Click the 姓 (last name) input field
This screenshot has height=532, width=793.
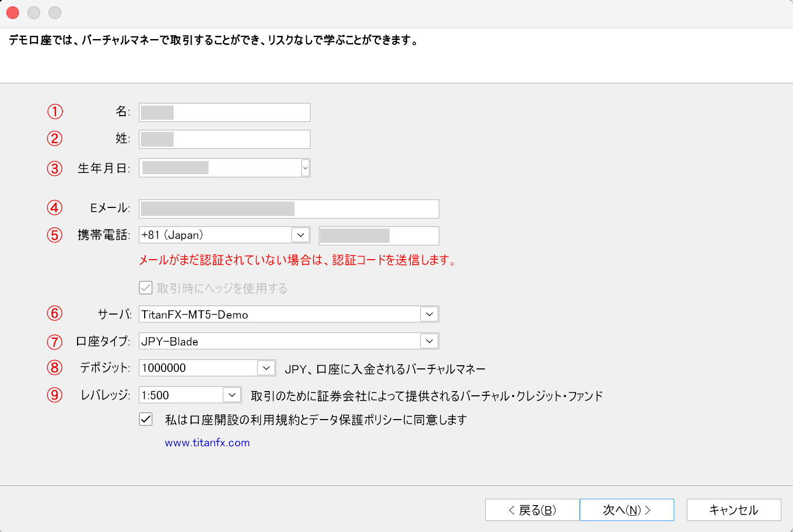[224, 139]
